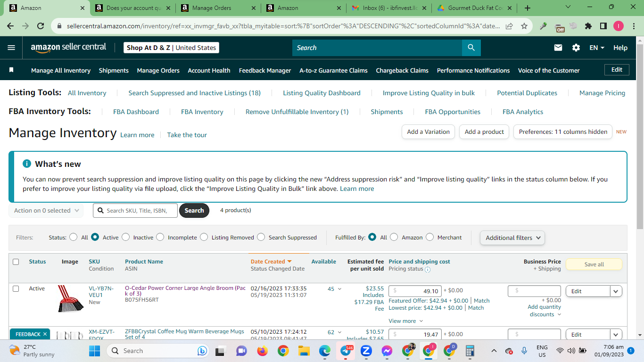The width and height of the screenshot is (644, 362).
Task: Click the green microphone extension icon
Action: tap(544, 26)
